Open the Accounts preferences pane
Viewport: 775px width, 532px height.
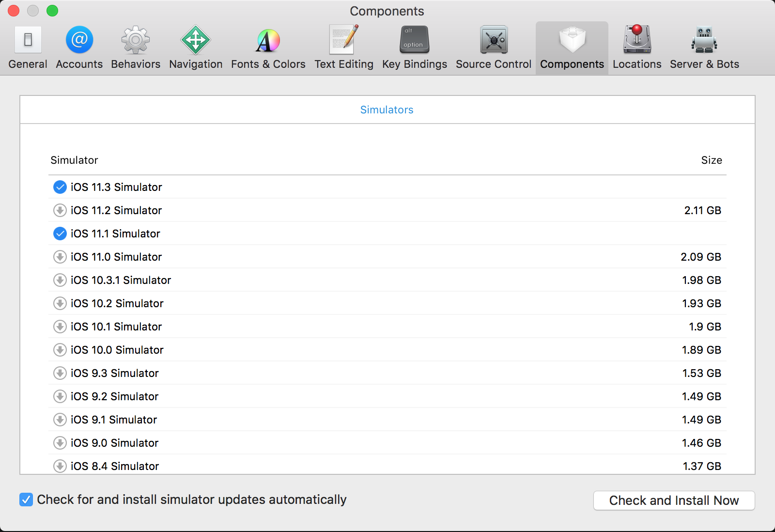point(79,48)
